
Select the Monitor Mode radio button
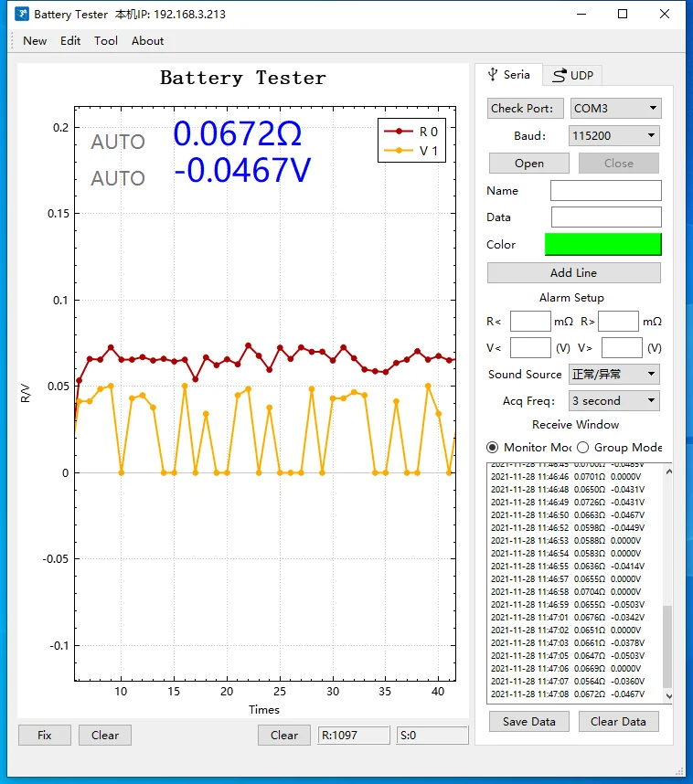click(x=493, y=448)
